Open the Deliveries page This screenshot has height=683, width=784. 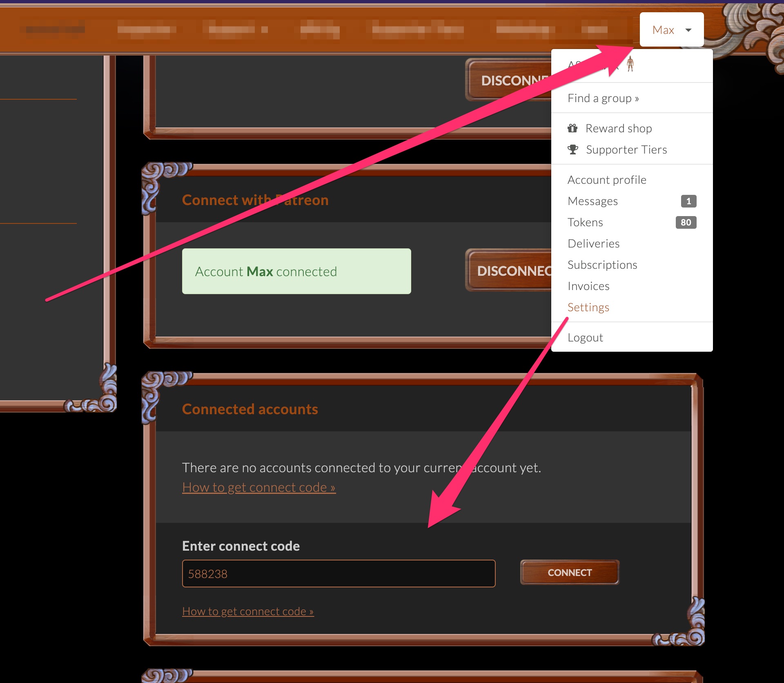pyautogui.click(x=593, y=243)
